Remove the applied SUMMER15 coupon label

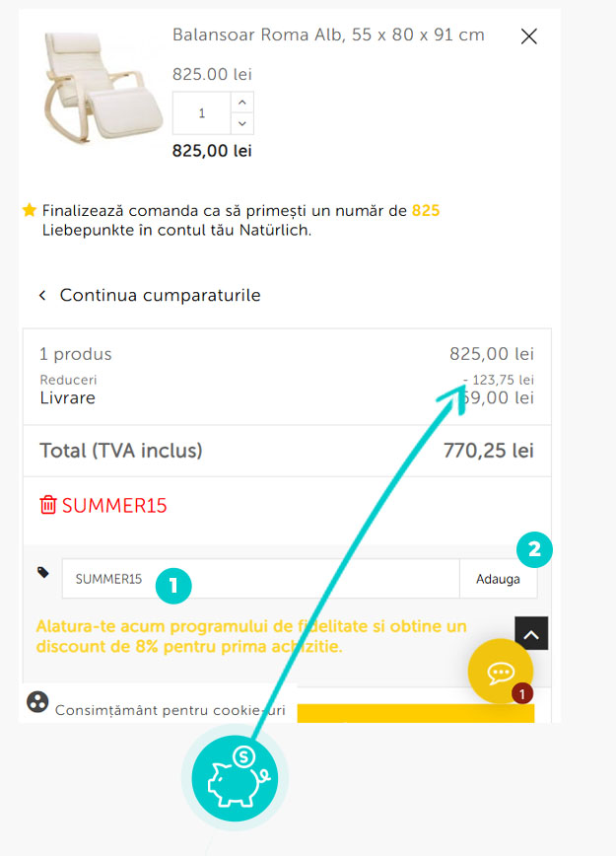coord(114,506)
